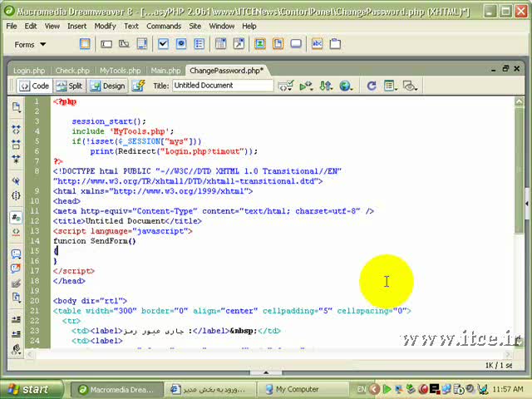Open the Visual Aids dropdown
Screen dimensions: 532x399
[410, 86]
